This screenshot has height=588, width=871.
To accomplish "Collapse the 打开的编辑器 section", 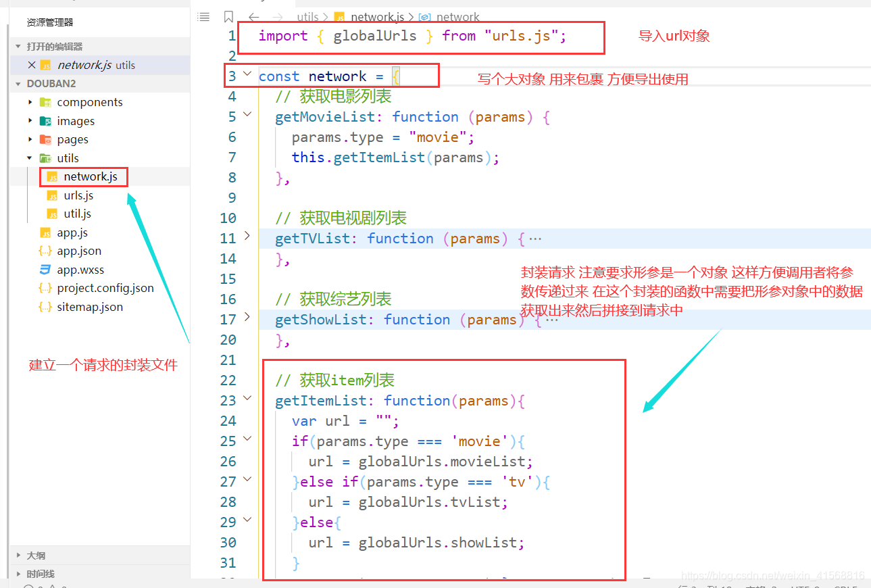I will click(x=18, y=47).
